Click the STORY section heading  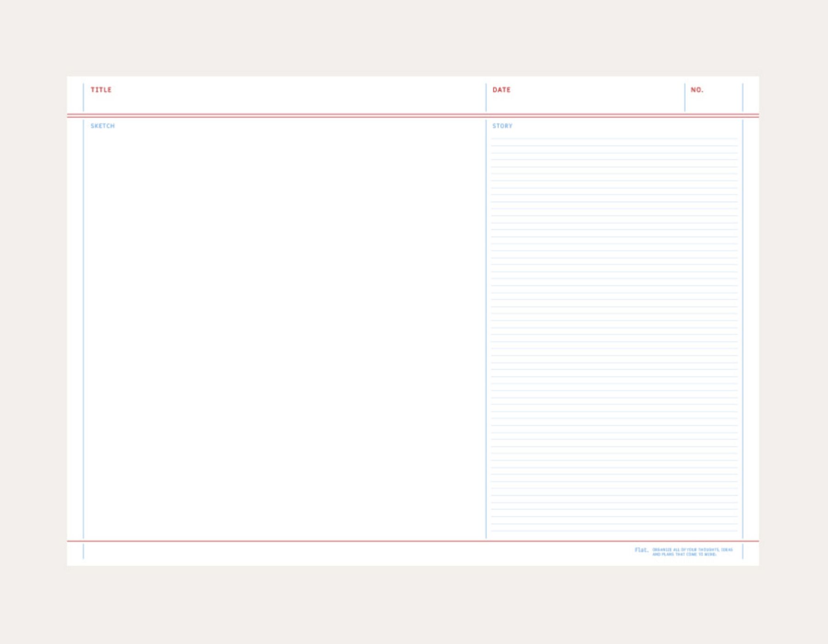coord(502,125)
